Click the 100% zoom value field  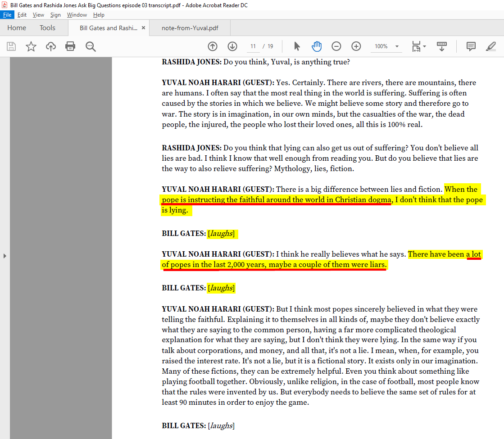click(381, 46)
